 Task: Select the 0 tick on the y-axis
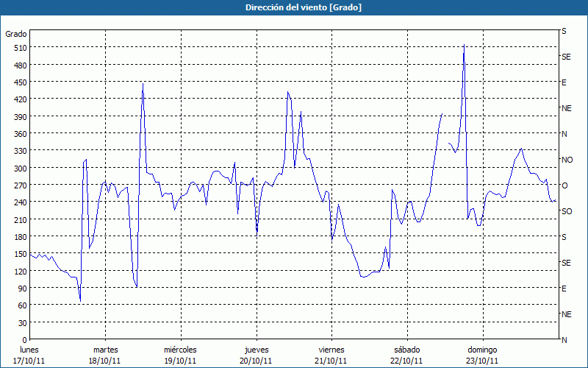coord(24,340)
